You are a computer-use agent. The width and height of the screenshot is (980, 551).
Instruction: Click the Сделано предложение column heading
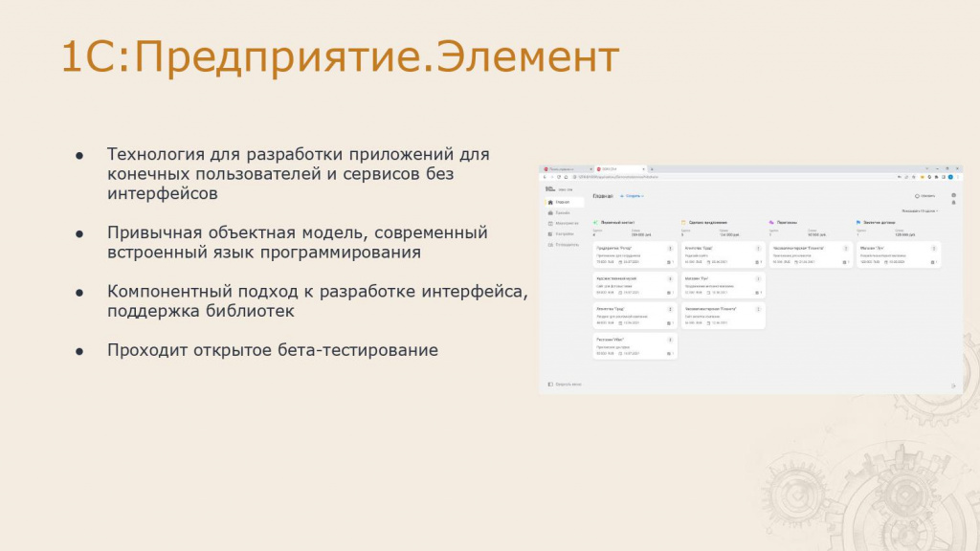click(708, 222)
